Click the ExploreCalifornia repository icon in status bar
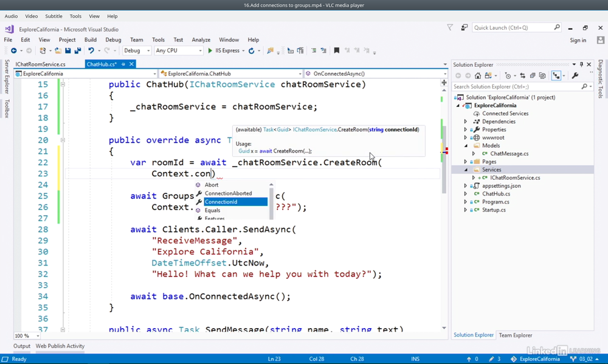The image size is (608, 364). click(x=514, y=359)
